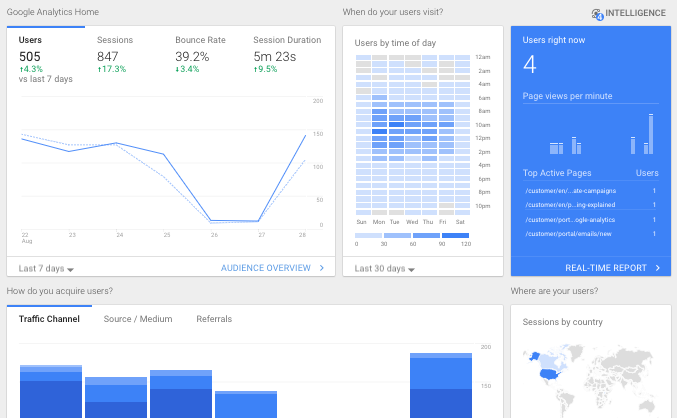
Task: Click the Google Analytics Home title
Action: click(53, 12)
